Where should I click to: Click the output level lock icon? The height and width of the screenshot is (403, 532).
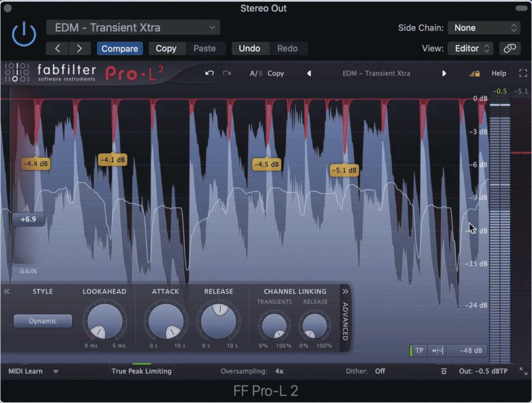coord(475,73)
